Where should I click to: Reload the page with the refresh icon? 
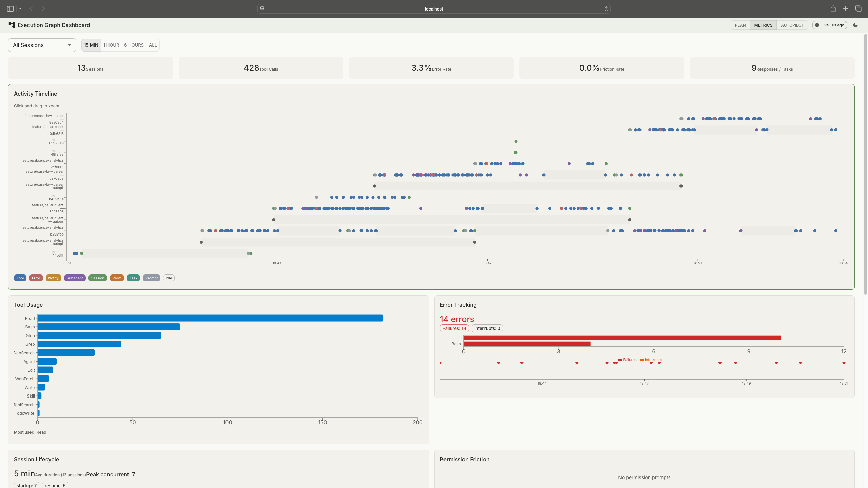coord(606,9)
